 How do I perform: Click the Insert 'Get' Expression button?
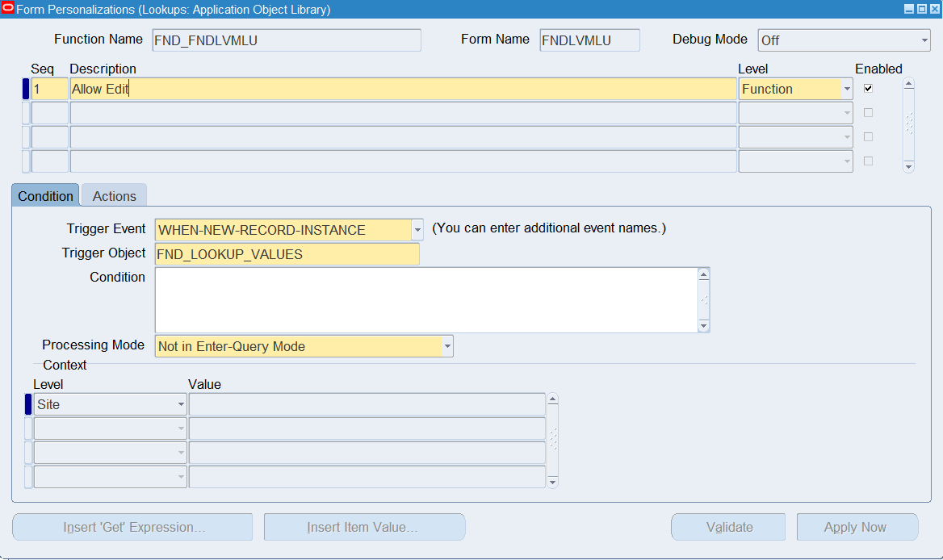click(132, 526)
